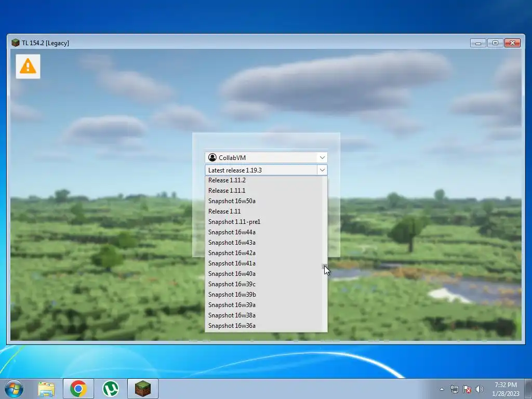The height and width of the screenshot is (399, 532).
Task: Open the clock showing 7:32 PM
Action: pyautogui.click(x=506, y=389)
